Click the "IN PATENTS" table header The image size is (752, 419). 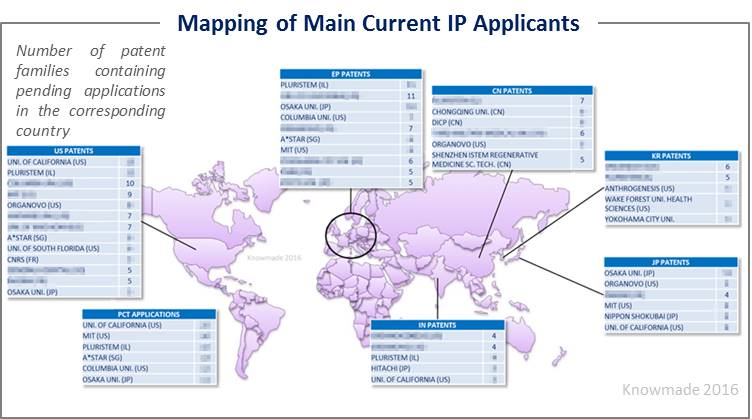[x=437, y=325]
